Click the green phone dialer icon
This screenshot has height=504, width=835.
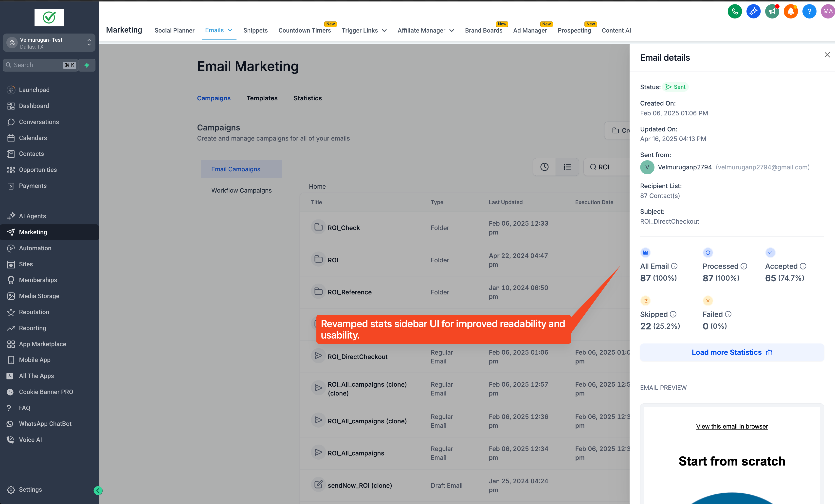734,12
